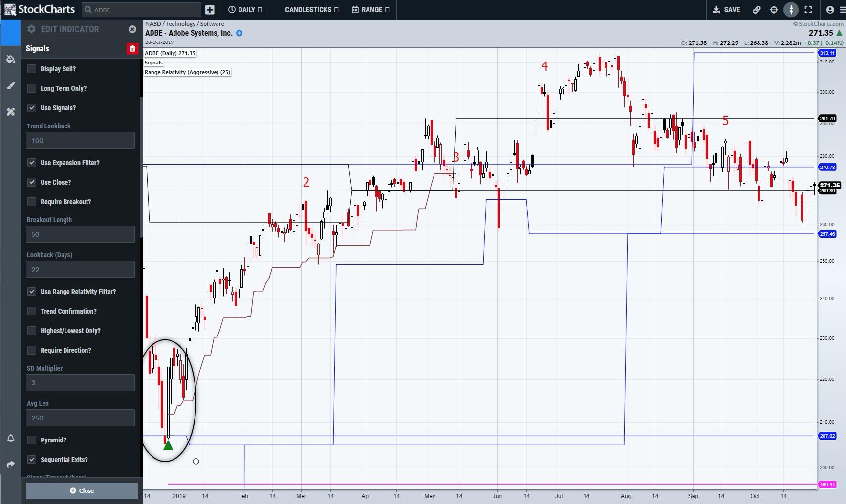Open the brush drawing panel
The height and width of the screenshot is (504, 846).
pos(11,85)
